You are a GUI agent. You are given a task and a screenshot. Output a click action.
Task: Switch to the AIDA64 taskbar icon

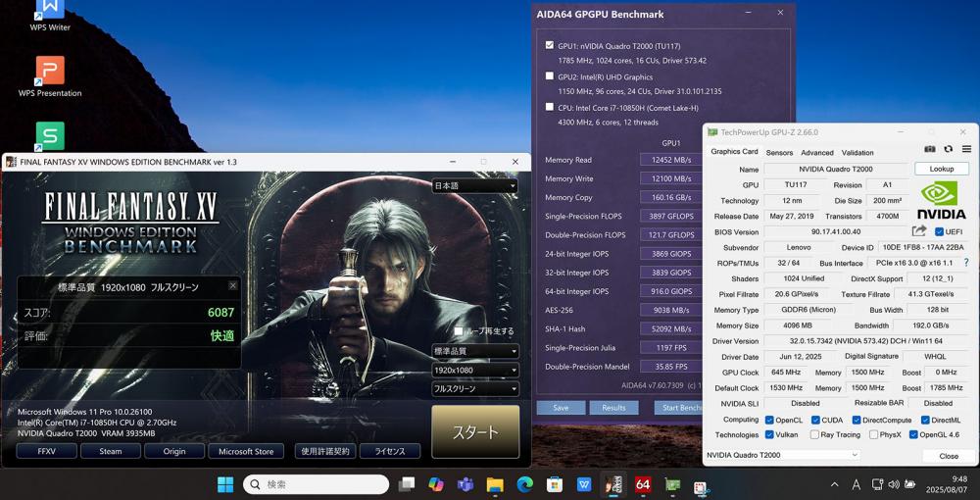click(643, 484)
